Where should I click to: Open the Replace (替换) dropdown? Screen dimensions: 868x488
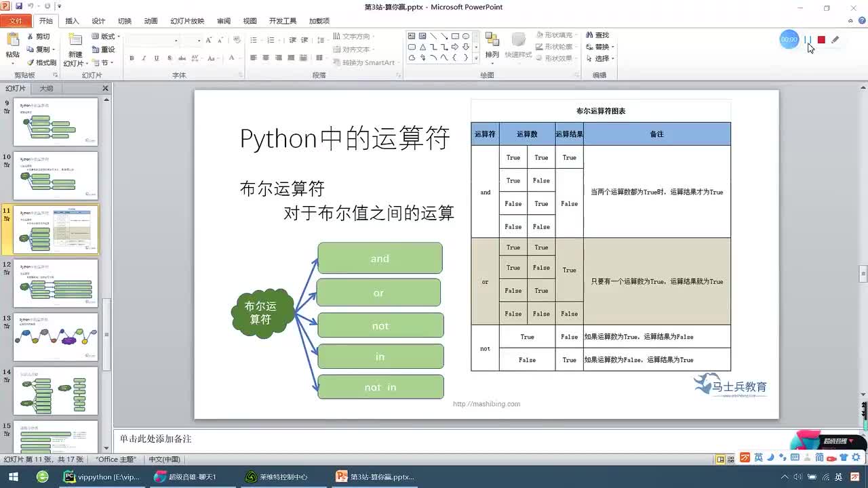(600, 47)
